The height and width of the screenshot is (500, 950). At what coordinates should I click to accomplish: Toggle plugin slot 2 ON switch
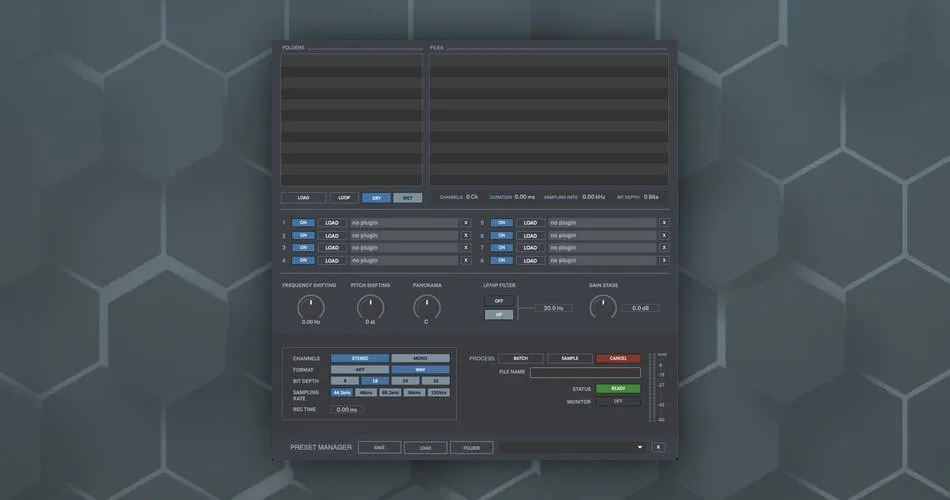[303, 235]
